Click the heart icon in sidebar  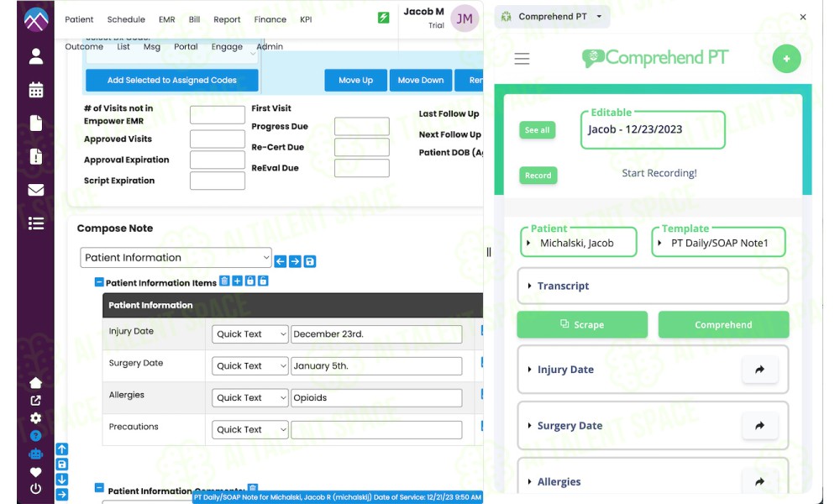(x=35, y=472)
